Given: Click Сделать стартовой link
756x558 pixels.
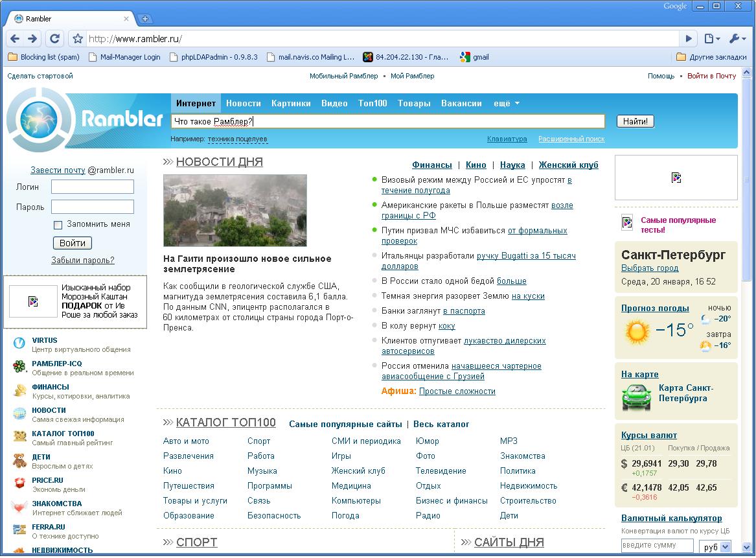Looking at the screenshot, I should (x=40, y=76).
